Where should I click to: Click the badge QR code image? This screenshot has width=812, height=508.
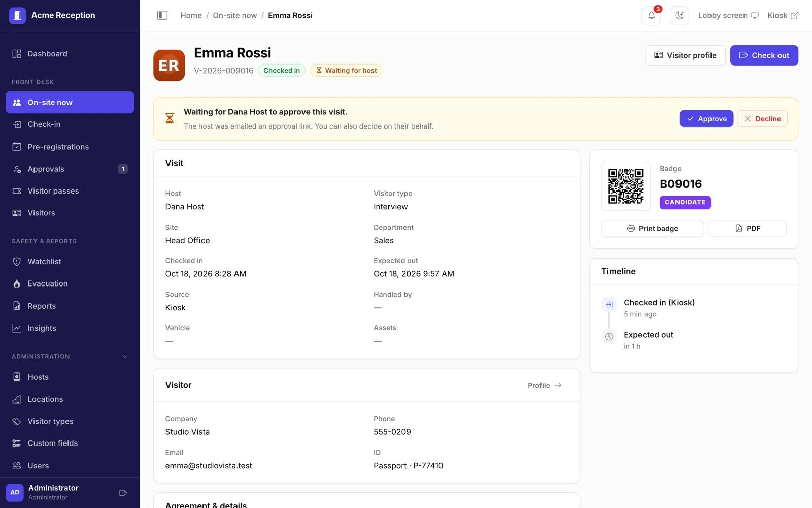pos(626,186)
